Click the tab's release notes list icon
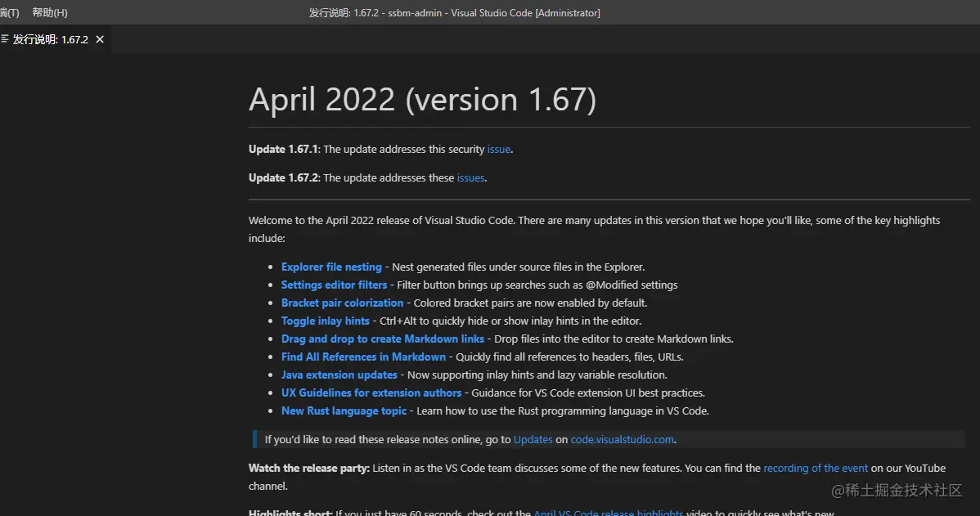 5,39
